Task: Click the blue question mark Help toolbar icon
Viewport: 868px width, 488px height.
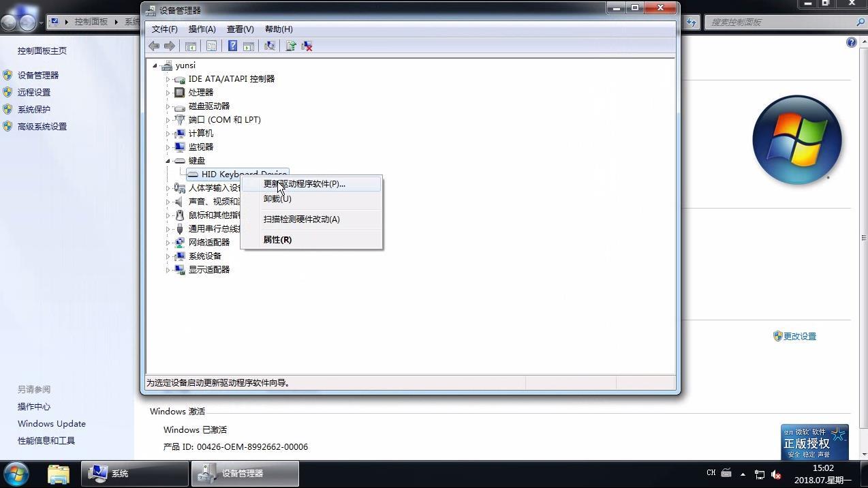Action: [232, 46]
